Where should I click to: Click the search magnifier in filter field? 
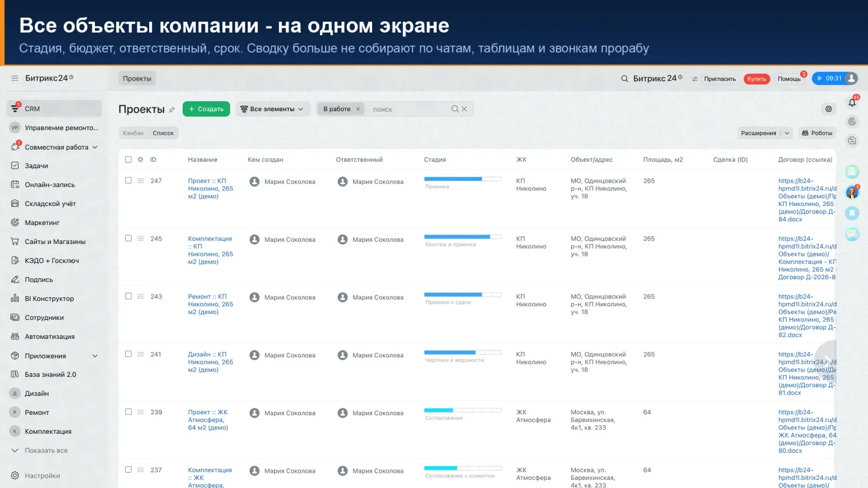[x=455, y=109]
